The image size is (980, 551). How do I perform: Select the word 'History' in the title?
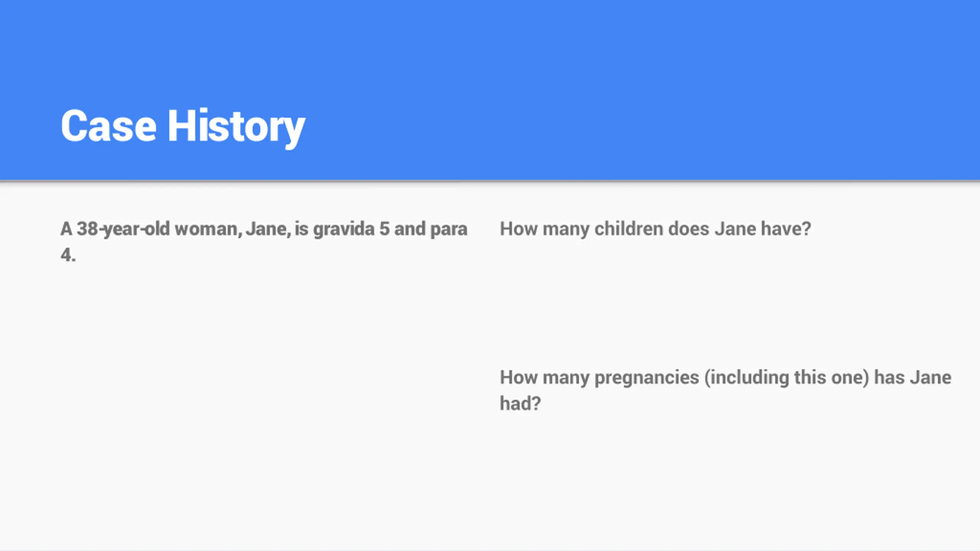[x=237, y=127]
